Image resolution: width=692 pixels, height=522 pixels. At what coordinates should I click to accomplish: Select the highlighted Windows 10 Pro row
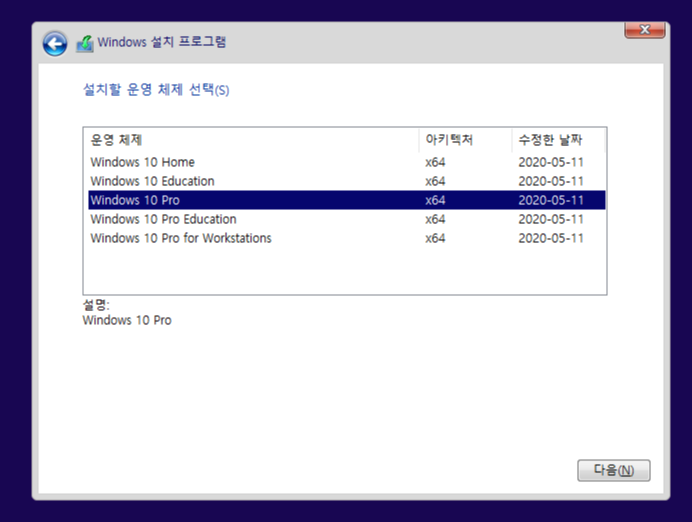pyautogui.click(x=346, y=200)
